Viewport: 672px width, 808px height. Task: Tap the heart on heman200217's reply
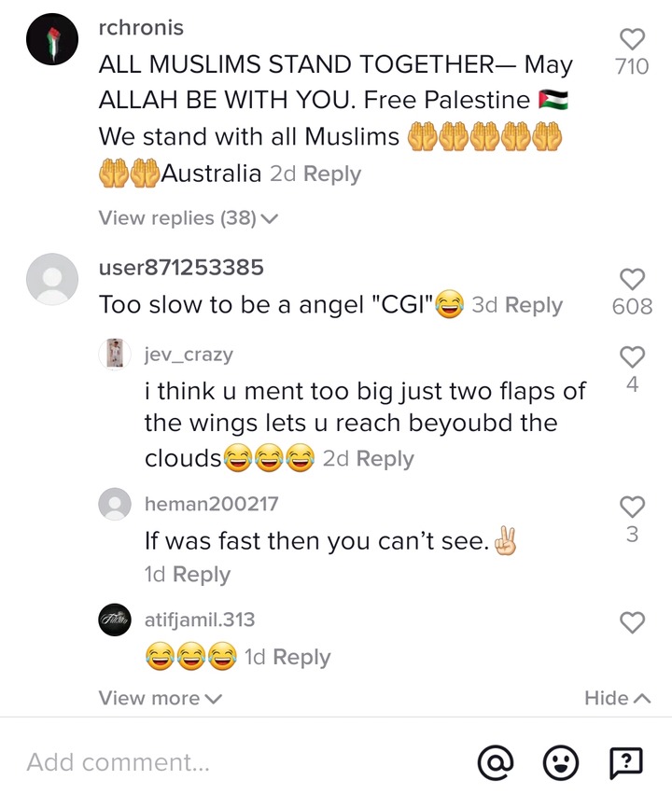[632, 507]
